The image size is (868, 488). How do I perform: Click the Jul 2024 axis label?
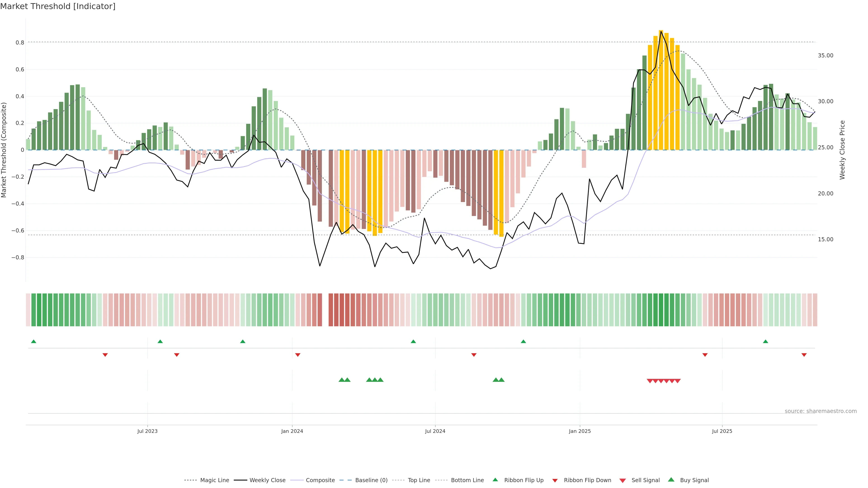(x=435, y=431)
